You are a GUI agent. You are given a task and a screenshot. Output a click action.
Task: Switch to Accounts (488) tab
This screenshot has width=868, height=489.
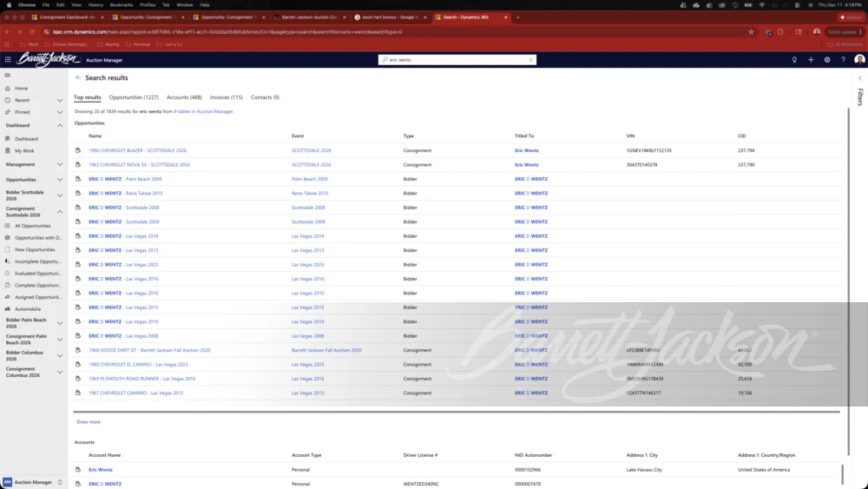[184, 97]
